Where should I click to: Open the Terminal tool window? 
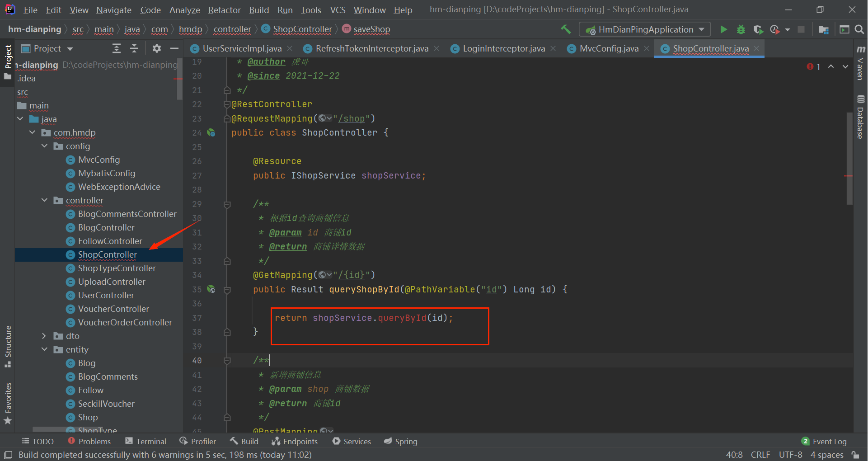click(x=146, y=442)
